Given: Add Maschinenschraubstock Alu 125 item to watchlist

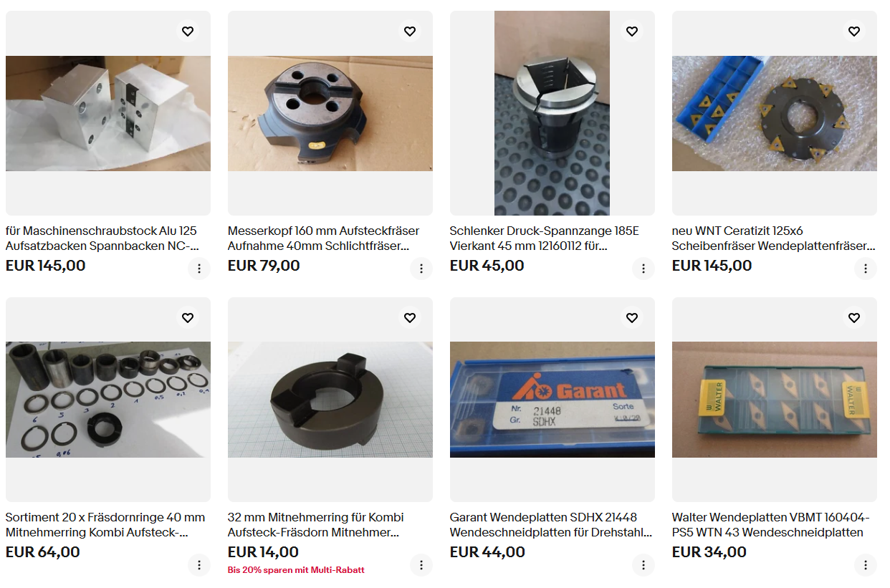Looking at the screenshot, I should [x=188, y=32].
